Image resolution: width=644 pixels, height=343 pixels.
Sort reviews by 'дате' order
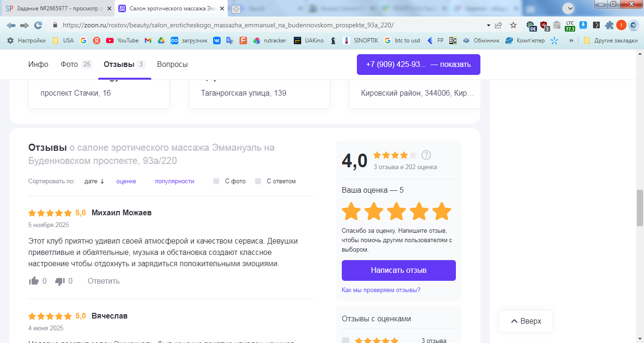pos(94,181)
